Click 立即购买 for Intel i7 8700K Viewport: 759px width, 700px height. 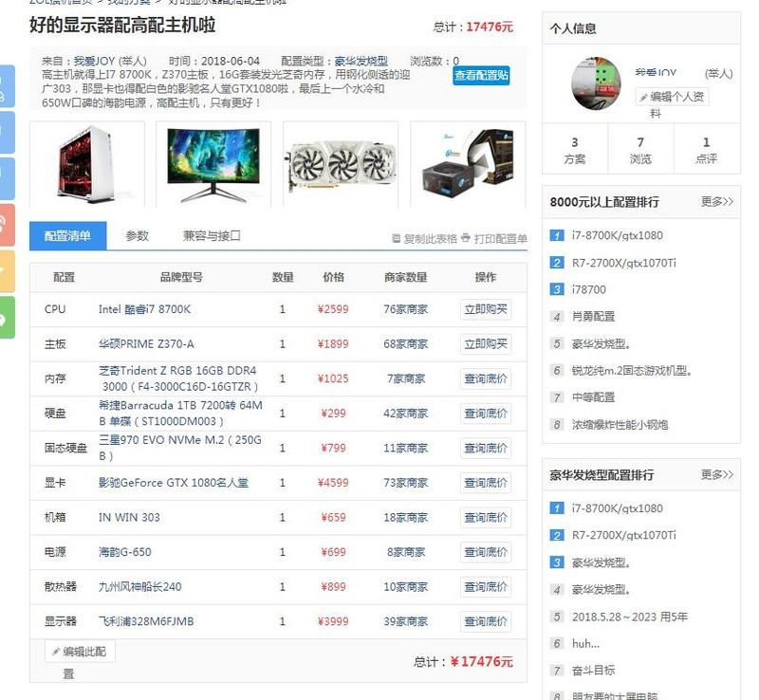point(486,309)
